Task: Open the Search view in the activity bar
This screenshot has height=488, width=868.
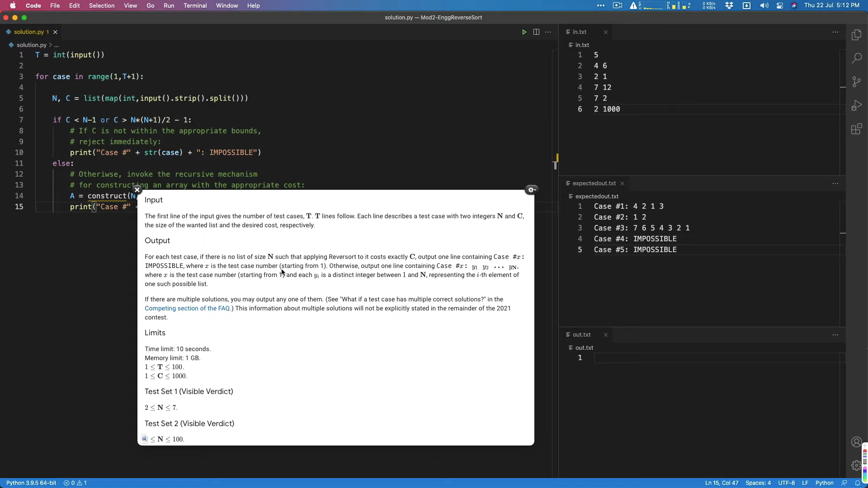Action: [x=856, y=58]
